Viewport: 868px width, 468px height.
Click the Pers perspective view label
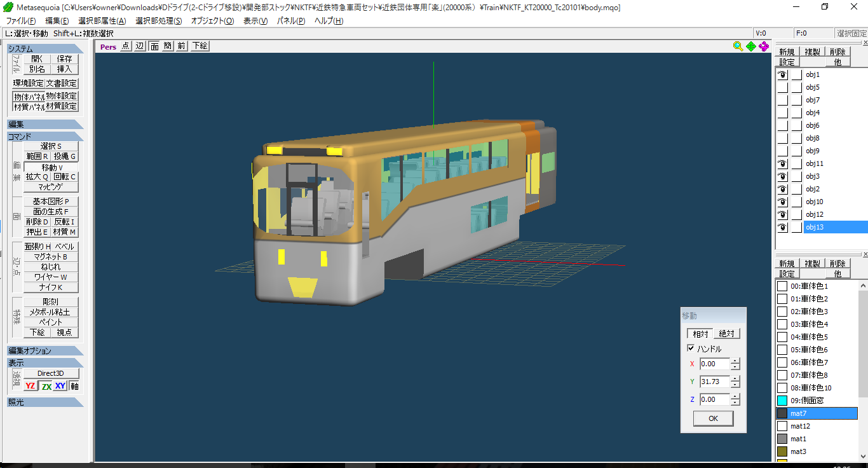click(108, 46)
